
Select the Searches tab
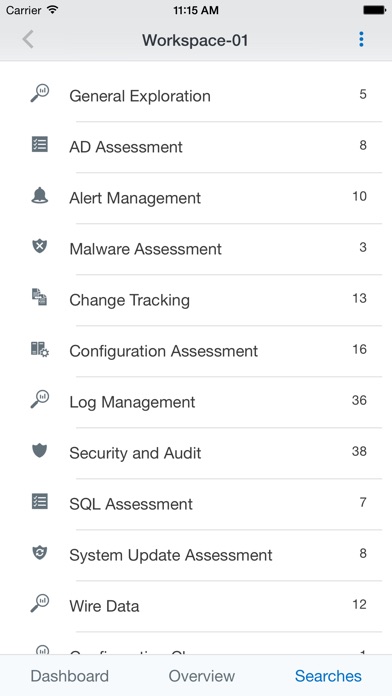click(x=328, y=676)
